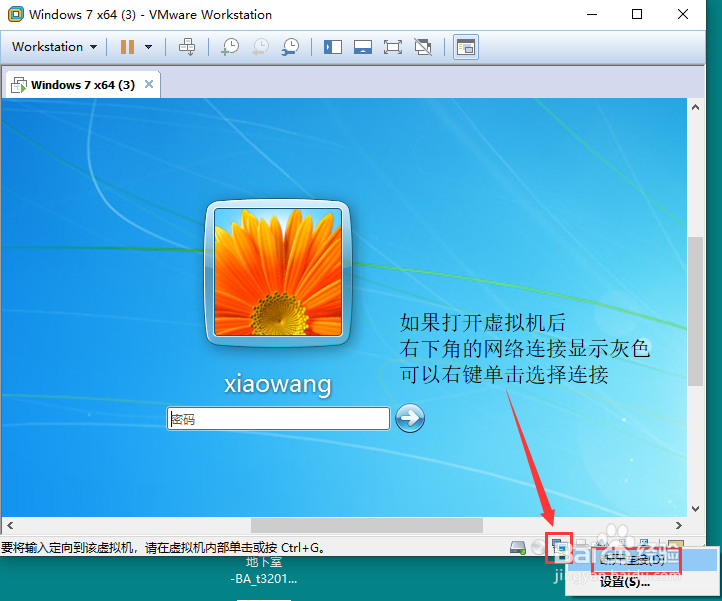Click the horizontal scrollbar left arrow
Image resolution: width=722 pixels, height=601 pixels.
(10, 525)
